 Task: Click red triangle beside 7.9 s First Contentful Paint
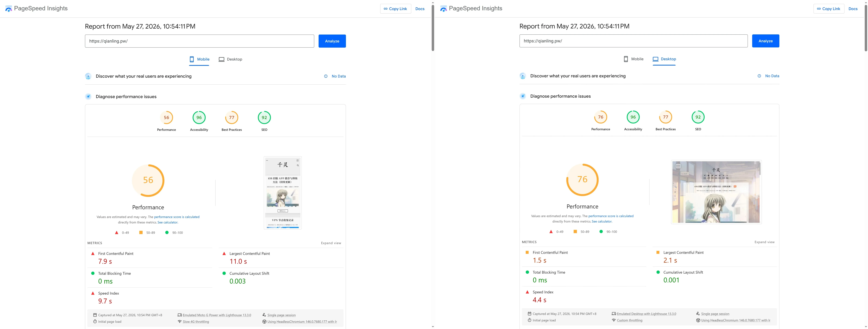93,254
